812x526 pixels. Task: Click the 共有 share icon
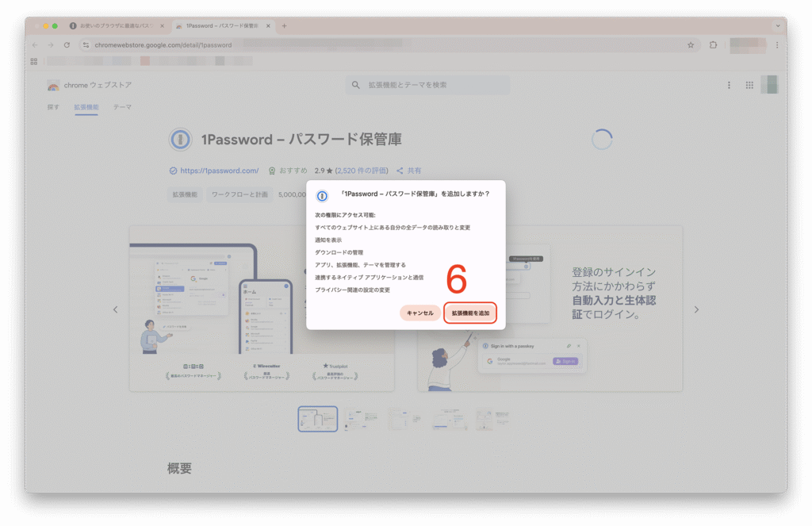400,171
